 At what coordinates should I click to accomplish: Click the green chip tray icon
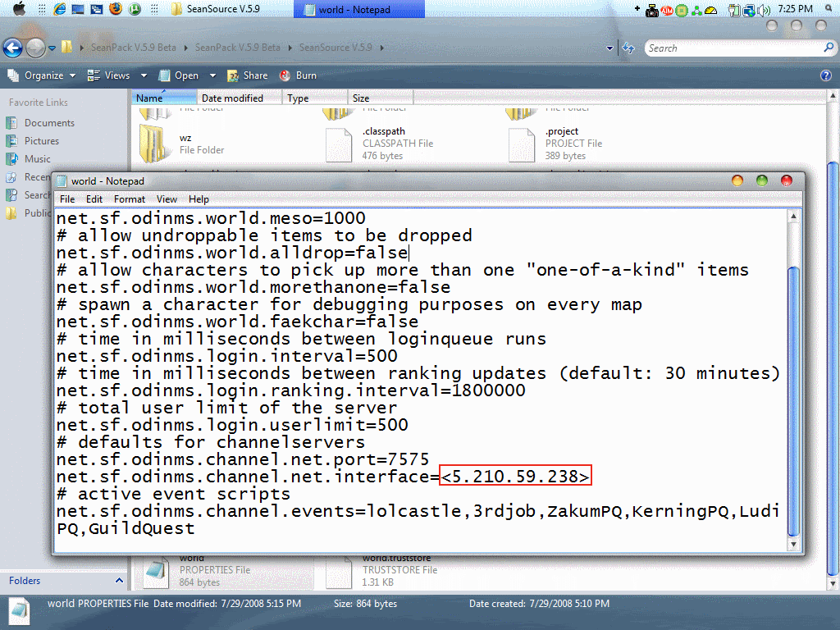click(682, 10)
